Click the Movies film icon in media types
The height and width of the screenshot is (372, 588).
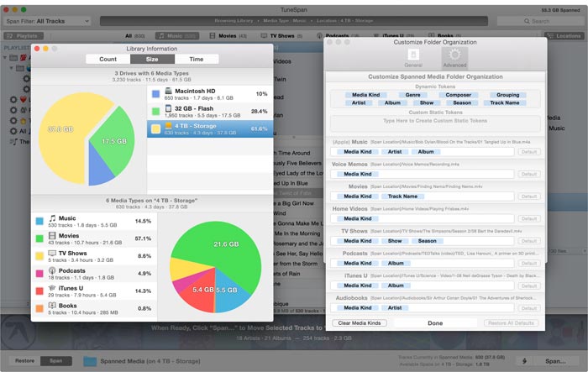tap(52, 235)
